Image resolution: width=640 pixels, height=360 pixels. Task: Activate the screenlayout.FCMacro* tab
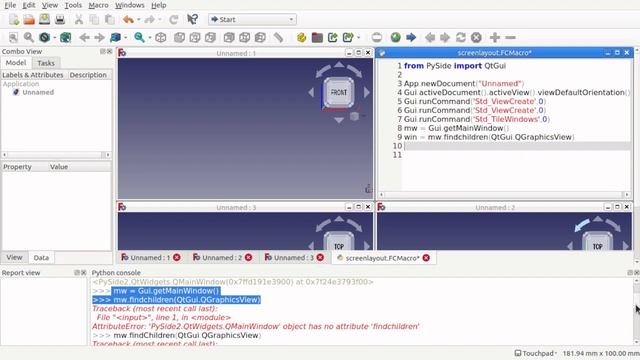[383, 258]
